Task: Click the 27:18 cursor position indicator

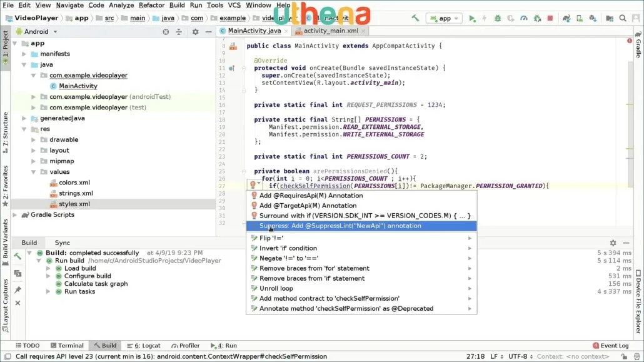Action: tap(475, 356)
